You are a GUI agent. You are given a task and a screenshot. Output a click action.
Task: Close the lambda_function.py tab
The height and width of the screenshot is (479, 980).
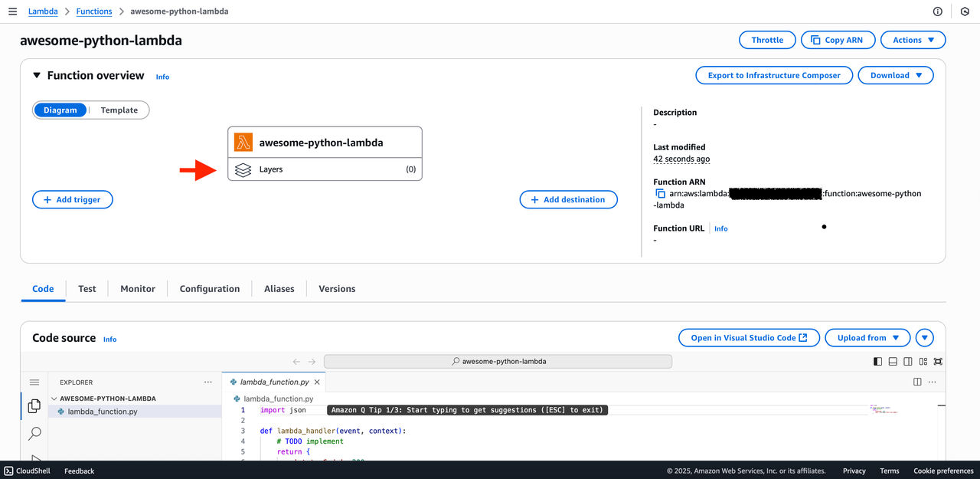(318, 382)
